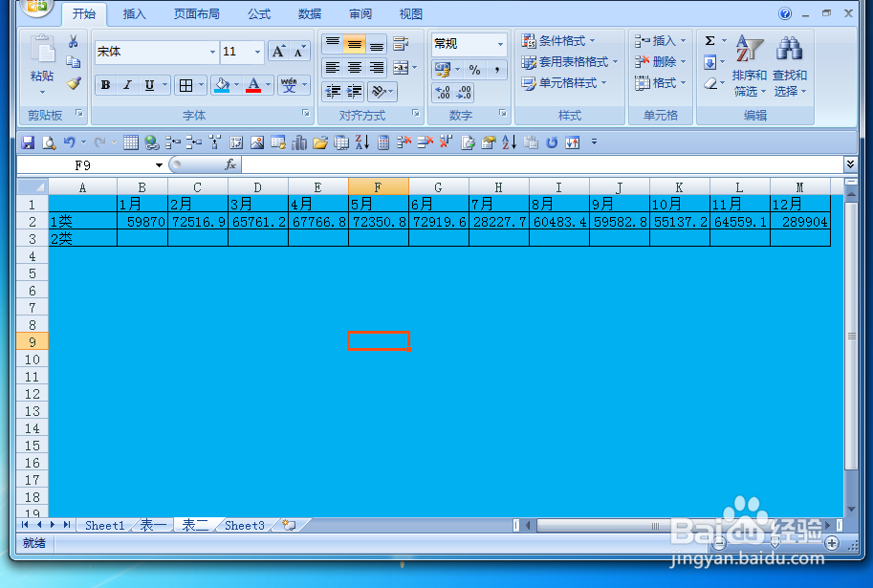
Task: Click the Borders icon
Action: tap(186, 85)
